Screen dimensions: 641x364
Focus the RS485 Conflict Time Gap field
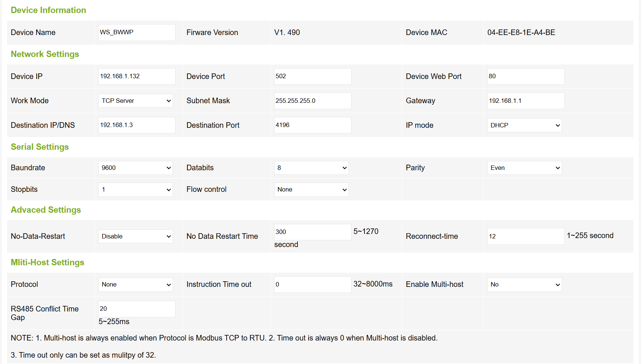[137, 309]
